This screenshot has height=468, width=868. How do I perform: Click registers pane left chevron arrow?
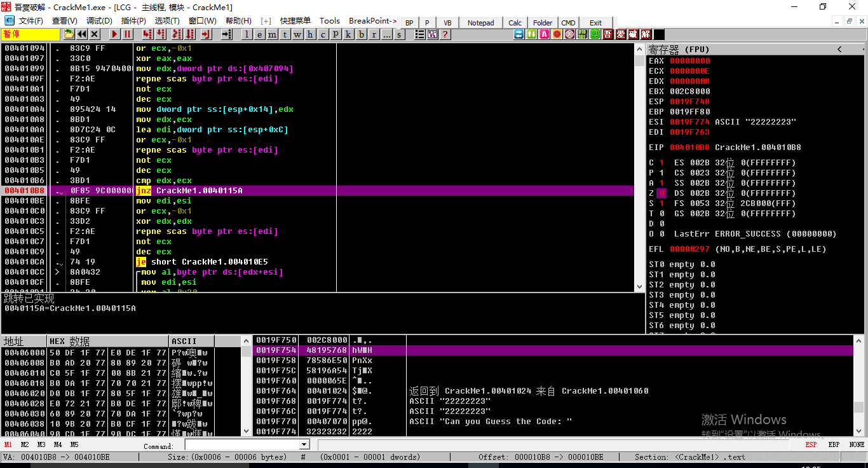click(839, 49)
